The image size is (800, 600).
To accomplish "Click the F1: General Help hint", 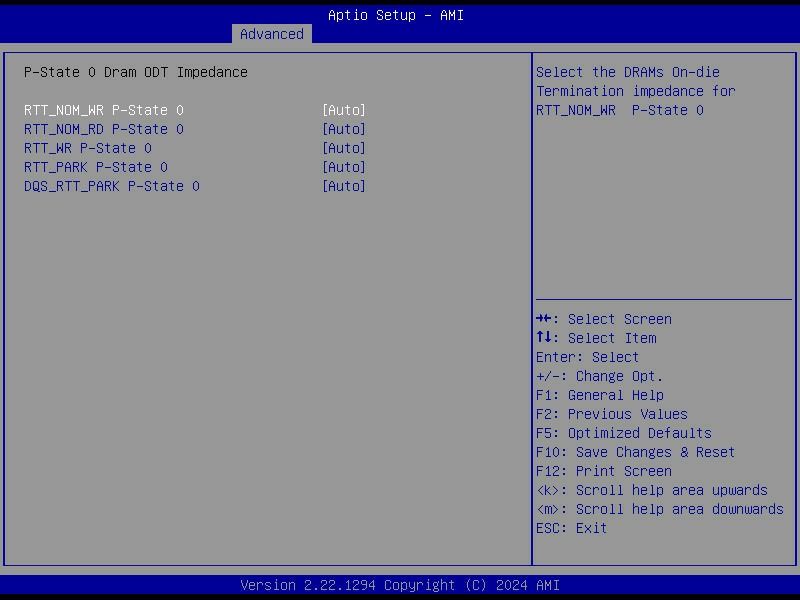I will click(x=600, y=395).
